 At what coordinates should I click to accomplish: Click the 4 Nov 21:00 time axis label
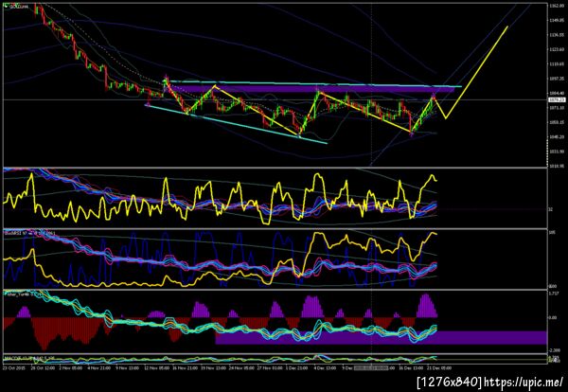[x=98, y=367]
